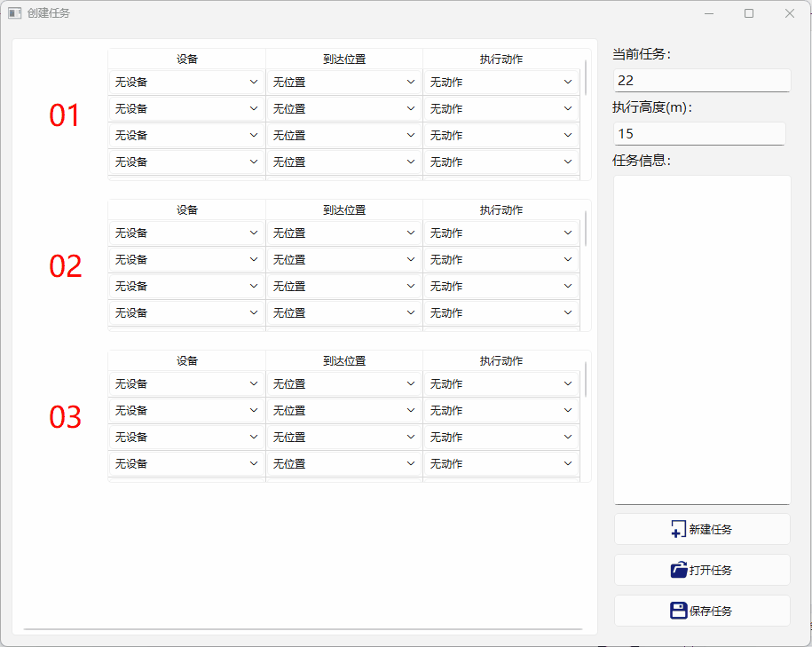The width and height of the screenshot is (812, 647).
Task: Click the 任务信息: label
Action: (x=641, y=161)
